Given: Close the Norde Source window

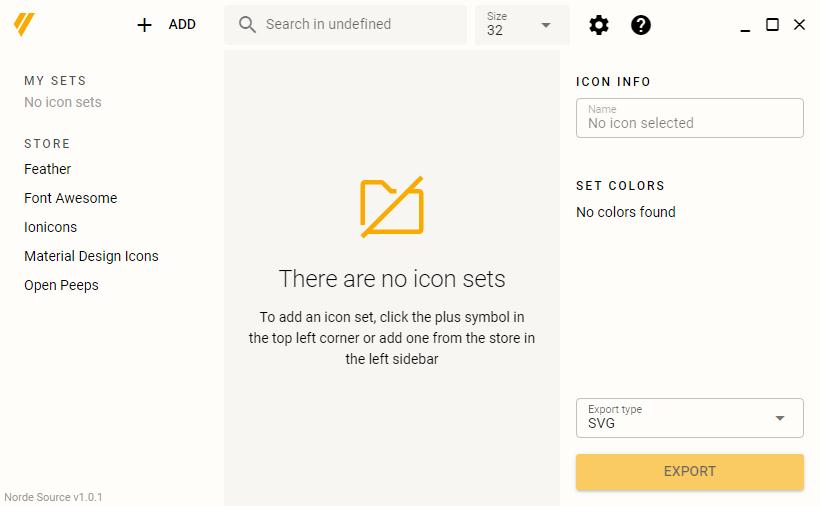Looking at the screenshot, I should click(799, 25).
